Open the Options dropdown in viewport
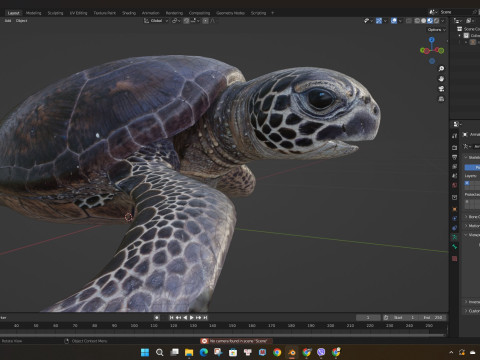Screen dimensions: 480x360 click(436, 30)
